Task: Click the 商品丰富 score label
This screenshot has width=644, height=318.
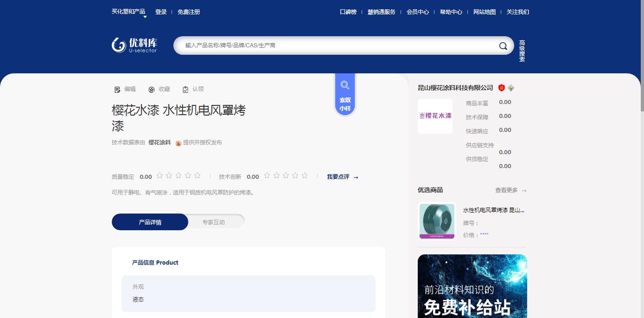Action: point(477,104)
